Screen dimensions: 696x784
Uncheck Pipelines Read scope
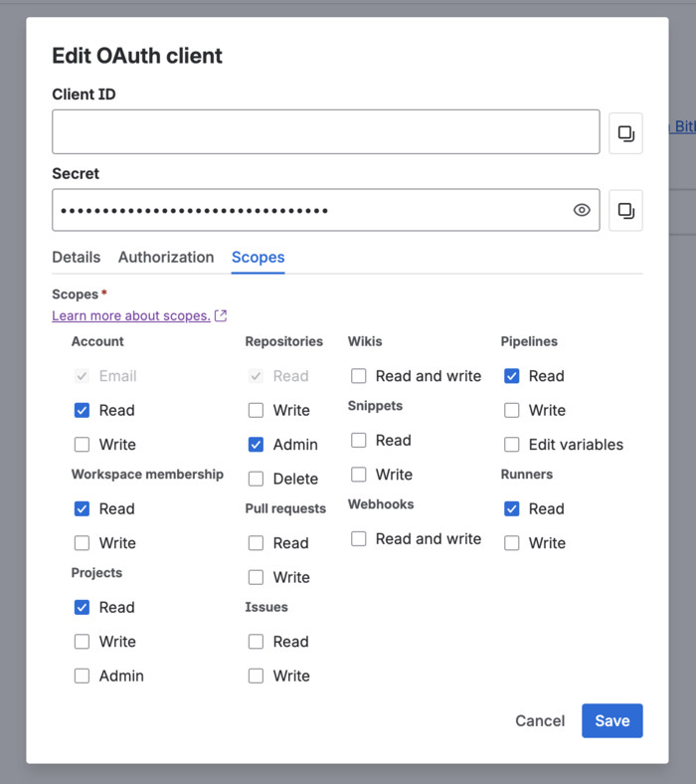pos(512,376)
